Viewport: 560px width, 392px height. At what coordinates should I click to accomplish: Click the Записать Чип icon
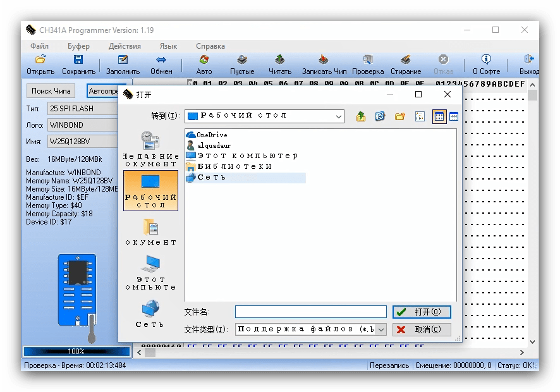point(324,59)
